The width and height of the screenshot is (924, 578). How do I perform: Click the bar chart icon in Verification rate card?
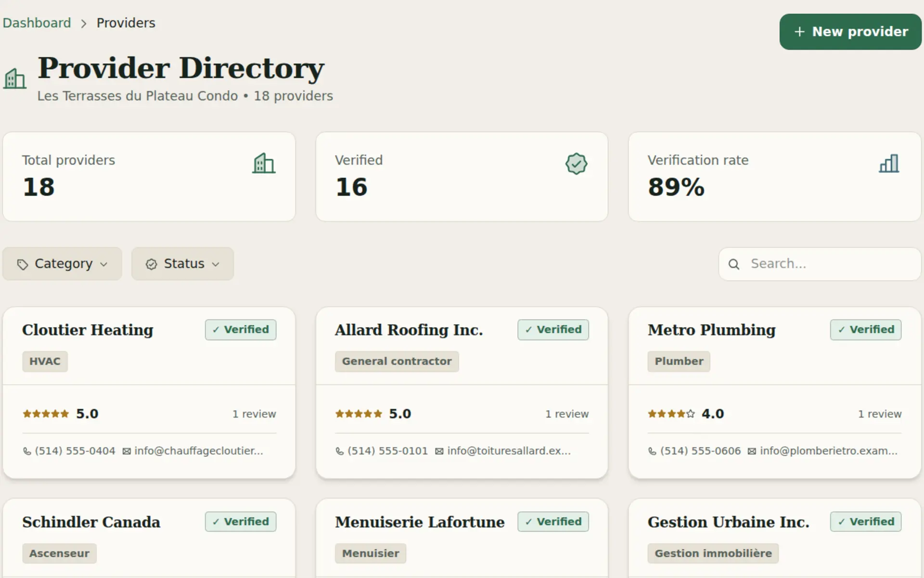pos(889,163)
